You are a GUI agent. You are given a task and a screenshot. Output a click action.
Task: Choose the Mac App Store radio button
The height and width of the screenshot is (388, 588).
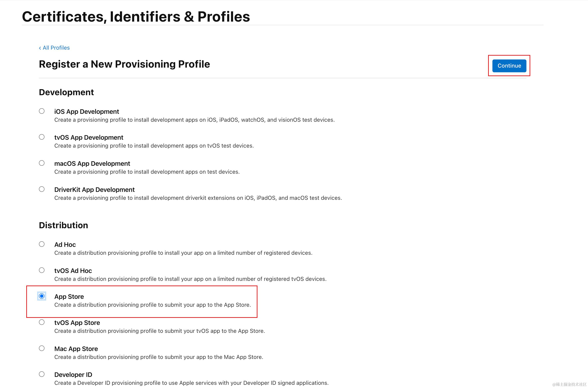click(41, 348)
